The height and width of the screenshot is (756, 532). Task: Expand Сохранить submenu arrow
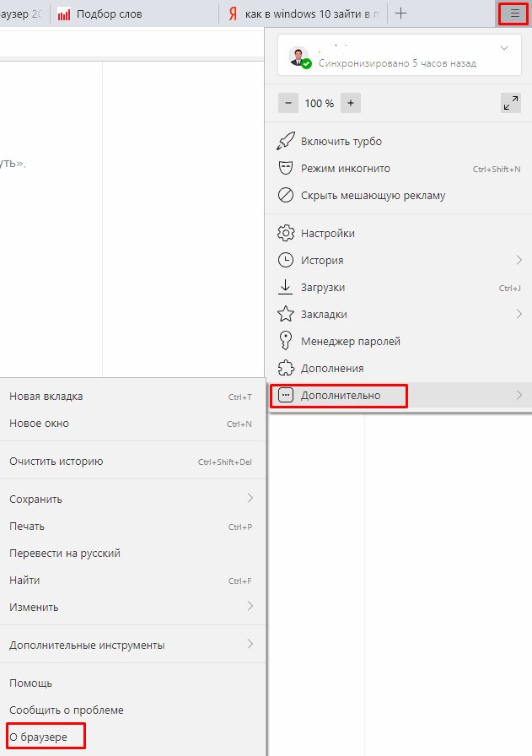250,498
